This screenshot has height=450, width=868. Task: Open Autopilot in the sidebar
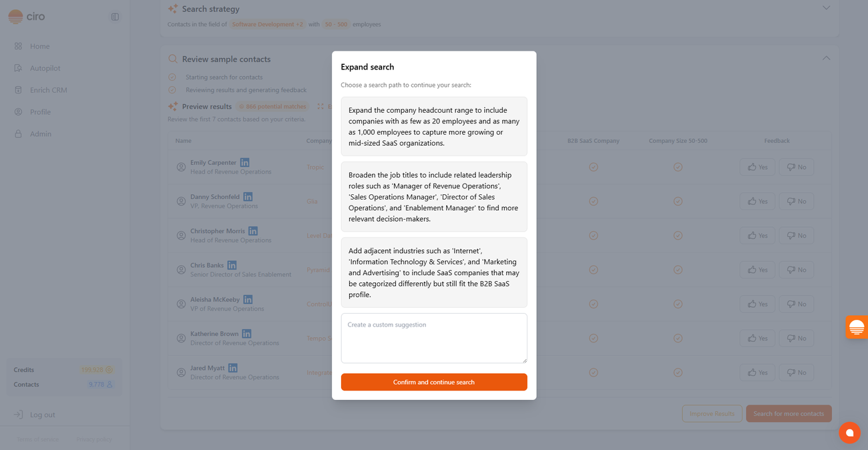45,68
